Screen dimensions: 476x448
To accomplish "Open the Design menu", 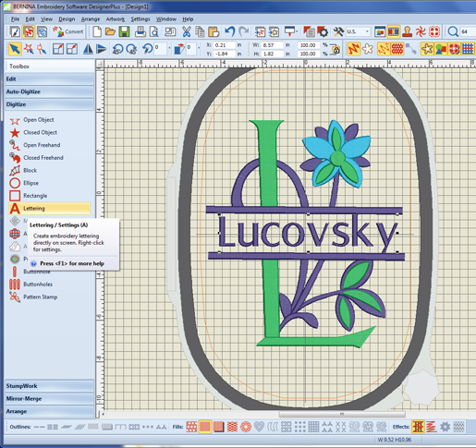I will (x=67, y=19).
